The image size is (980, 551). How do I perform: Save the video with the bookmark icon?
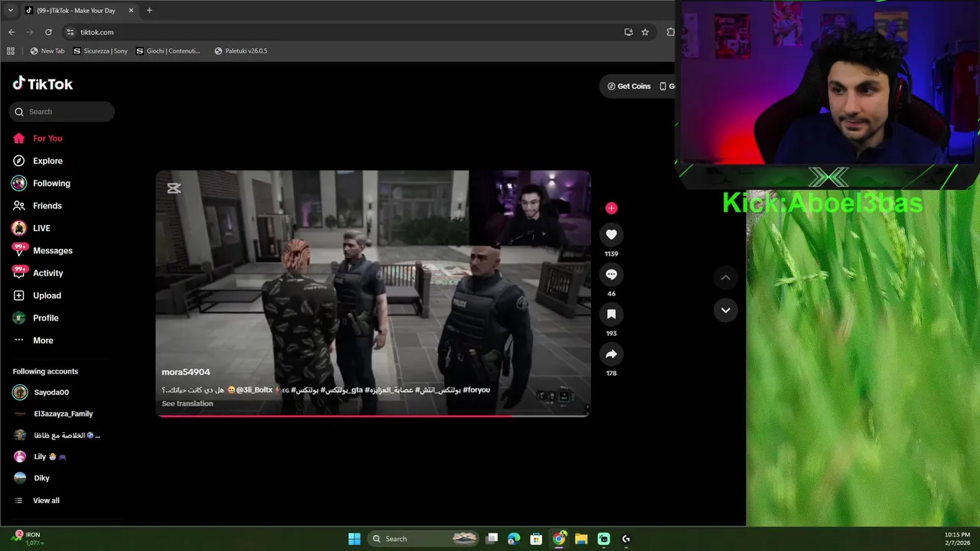[611, 315]
